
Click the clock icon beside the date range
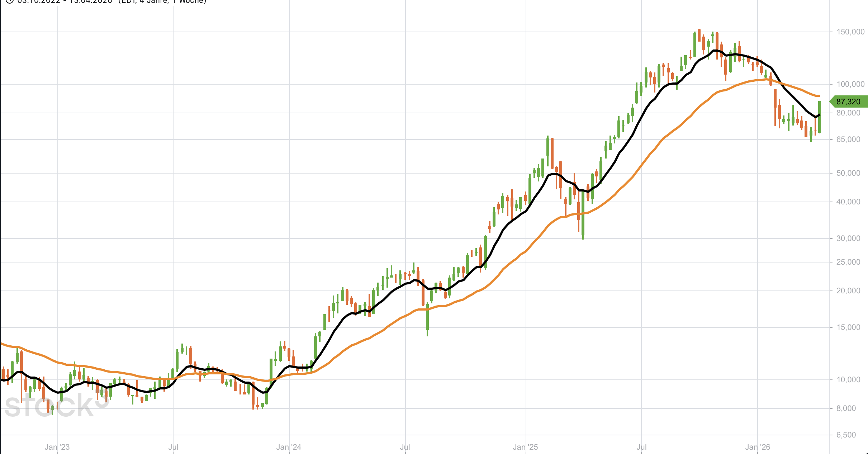click(x=10, y=1)
